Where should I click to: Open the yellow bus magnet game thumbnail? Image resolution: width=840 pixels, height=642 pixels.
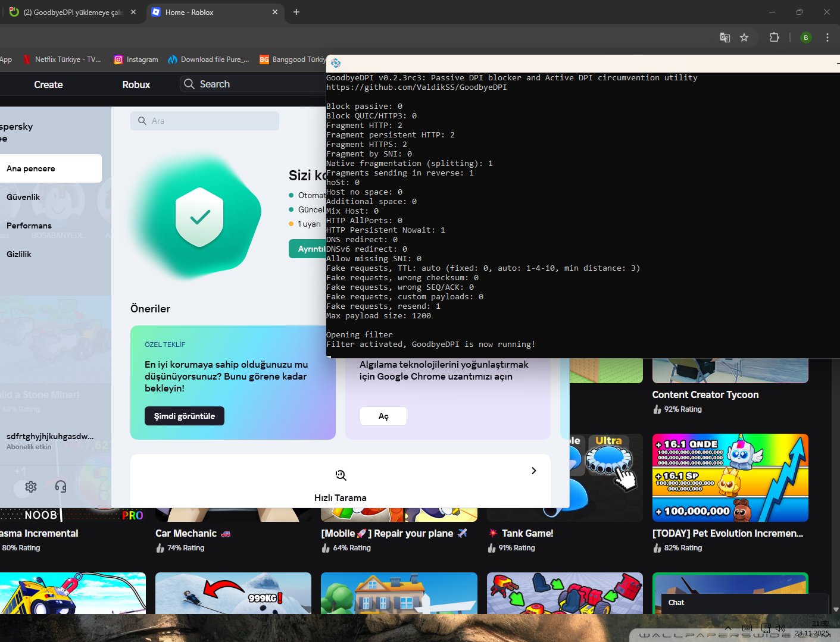tap(73, 593)
